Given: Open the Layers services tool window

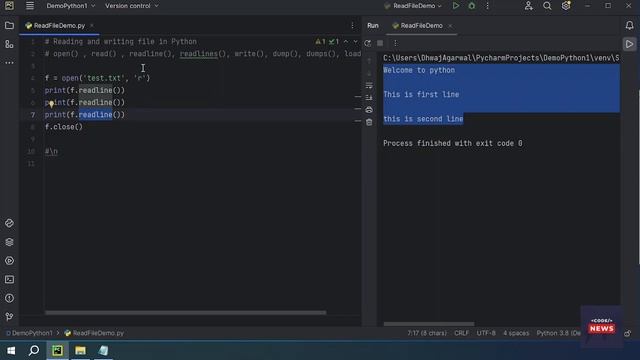Looking at the screenshot, I should (x=9, y=242).
